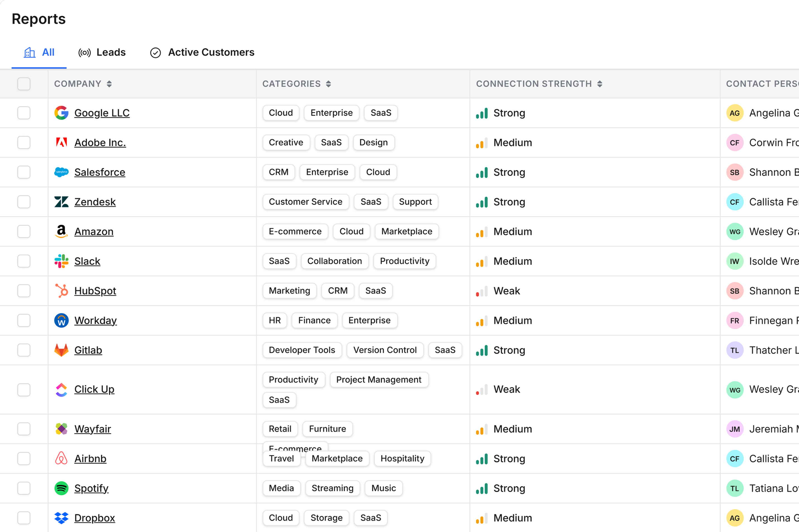Select the Amazon row checkbox
This screenshot has width=799, height=532.
pyautogui.click(x=24, y=231)
